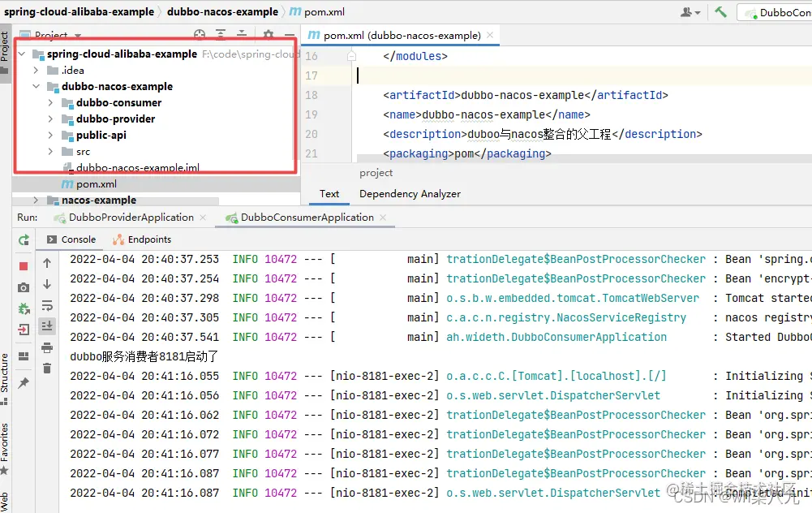The width and height of the screenshot is (812, 513).
Task: Click the Up the Stack Trace arrow
Action: pos(46,263)
